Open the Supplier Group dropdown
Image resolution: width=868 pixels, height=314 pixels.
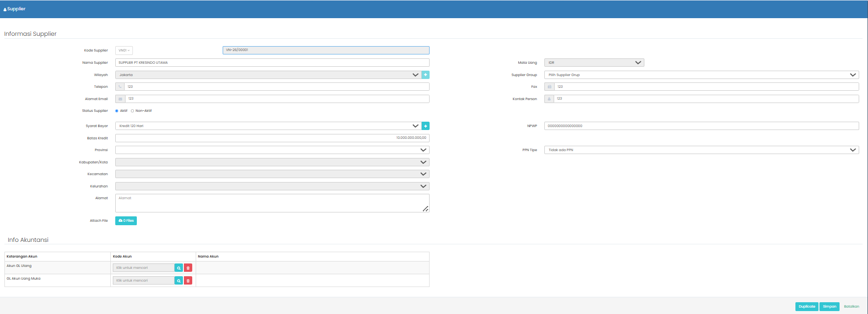coord(702,75)
